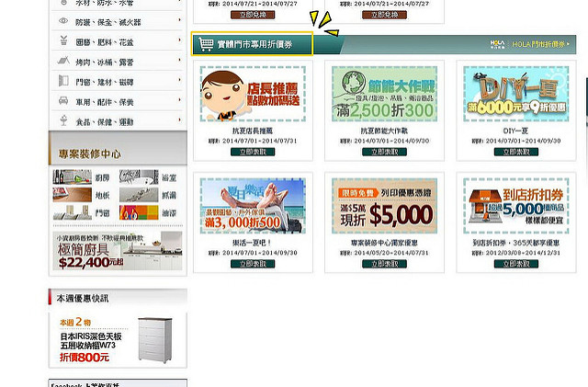Click the date 2014/07/01-2014/07/31
Screen dimensions: 588x387
pyautogui.click(x=259, y=142)
